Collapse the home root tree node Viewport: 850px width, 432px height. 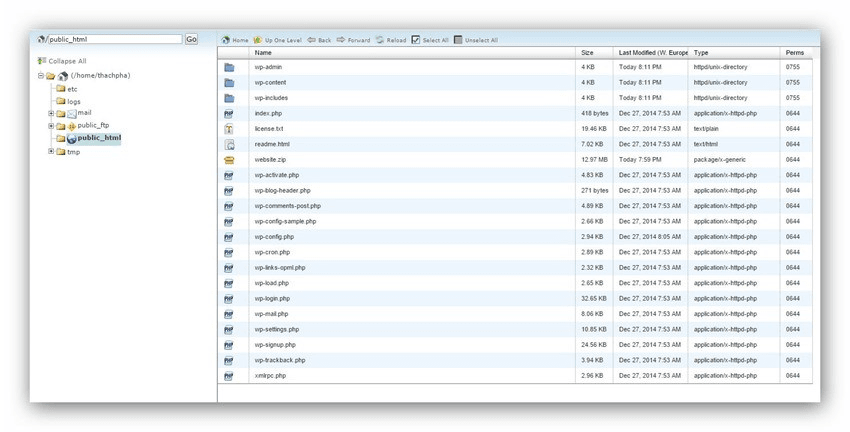pyautogui.click(x=41, y=75)
